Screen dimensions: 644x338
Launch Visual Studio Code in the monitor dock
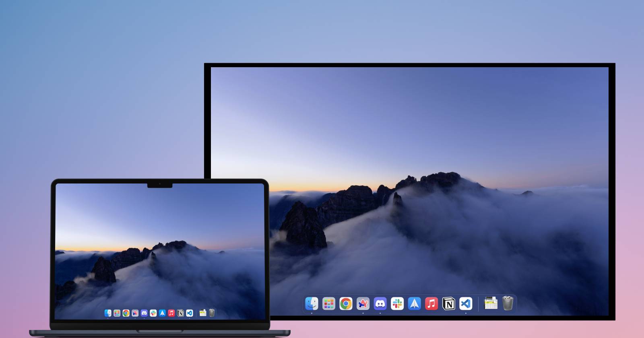(466, 303)
